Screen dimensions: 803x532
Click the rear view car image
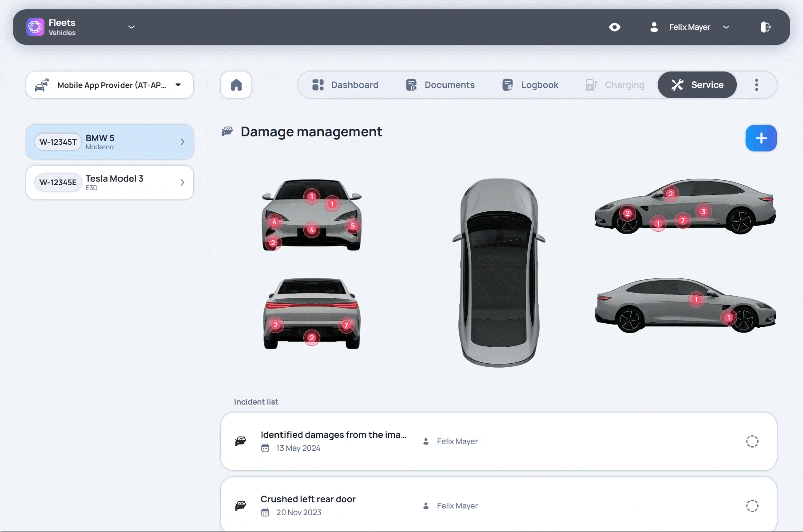[x=312, y=314]
